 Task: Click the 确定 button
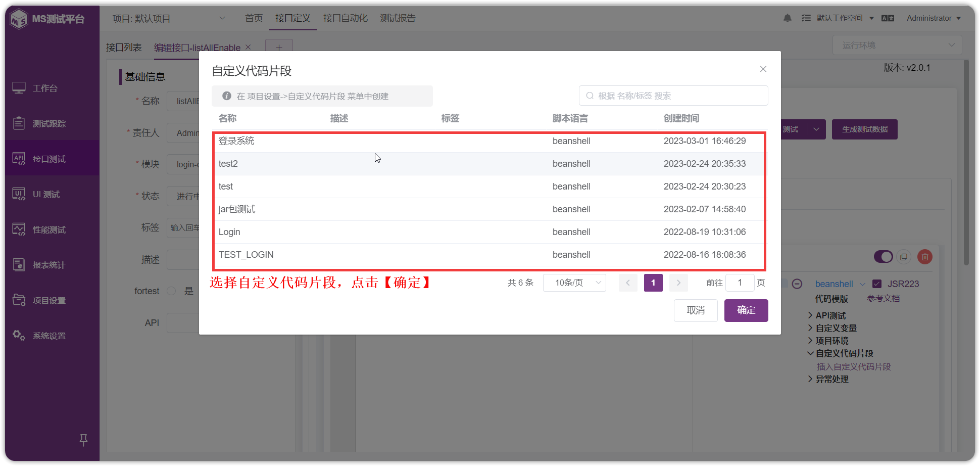click(x=746, y=310)
